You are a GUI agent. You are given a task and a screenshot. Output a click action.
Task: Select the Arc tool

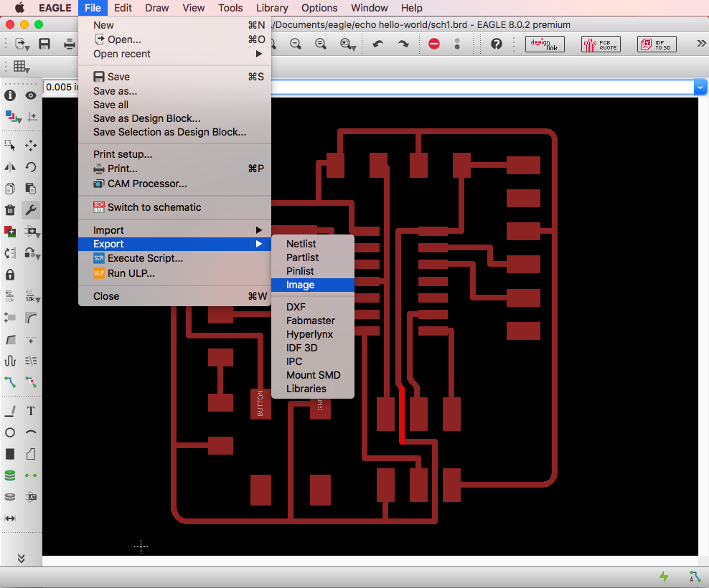pos(31,432)
